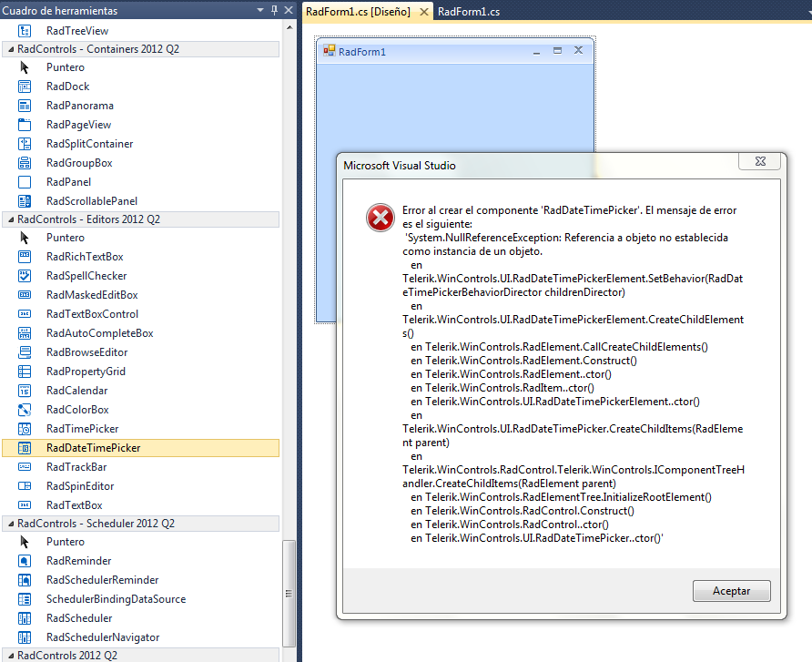Screen dimensions: 812x662
Task: Click the red error icon in dialog
Action: pos(381,218)
